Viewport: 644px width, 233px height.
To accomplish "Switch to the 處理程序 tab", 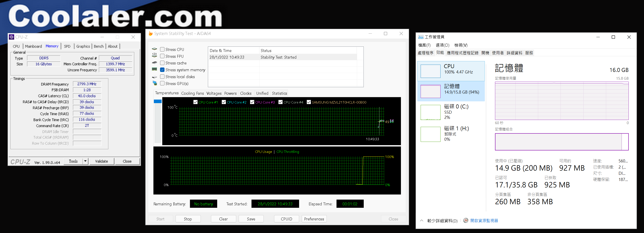I will point(425,53).
